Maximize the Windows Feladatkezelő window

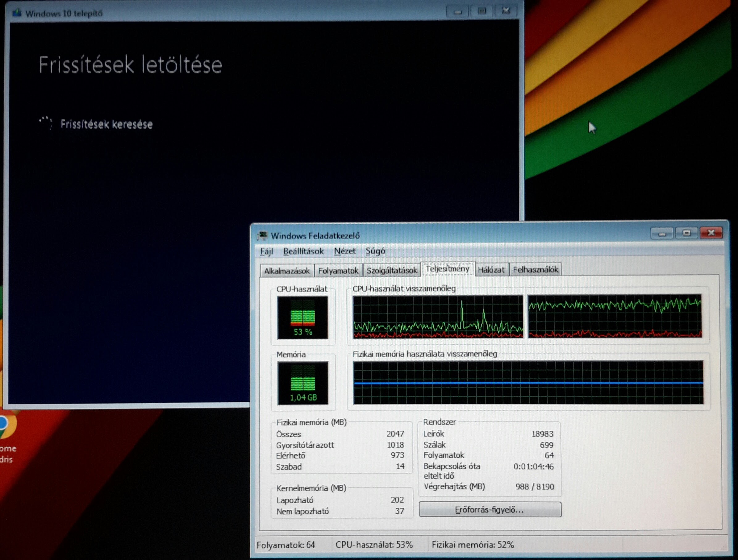click(x=686, y=233)
